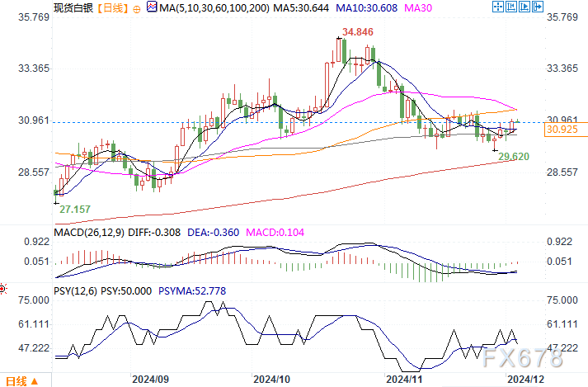Click the 35.769 label on left price axis

34,17
